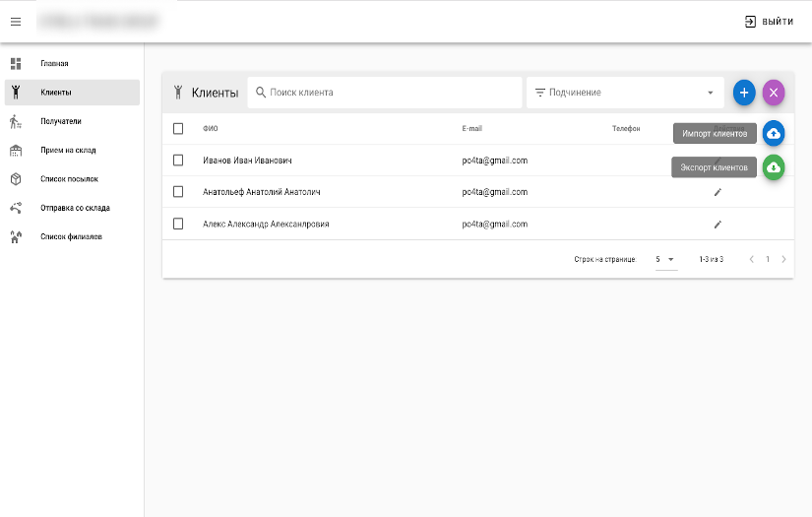812x517 pixels.
Task: Click the Импорт клиентов label
Action: coord(715,134)
